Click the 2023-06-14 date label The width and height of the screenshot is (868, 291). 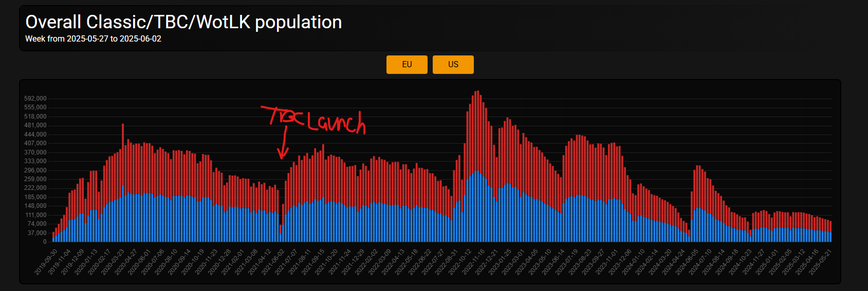[x=553, y=262]
